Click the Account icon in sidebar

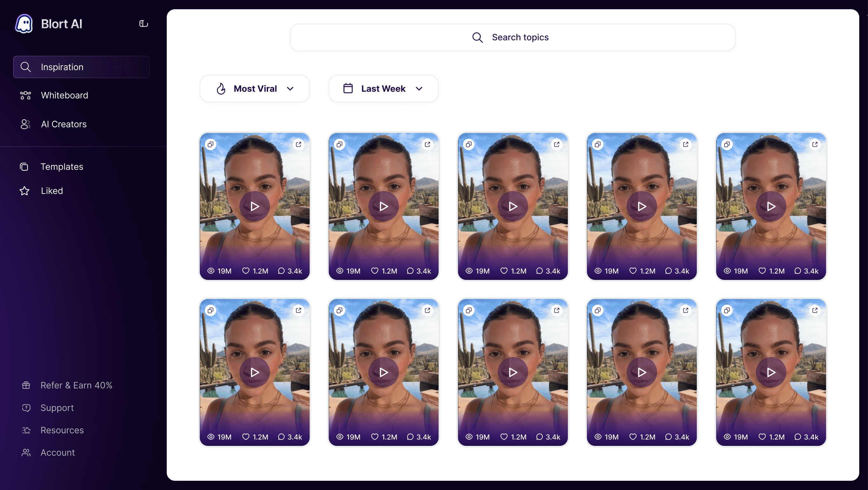[26, 453]
